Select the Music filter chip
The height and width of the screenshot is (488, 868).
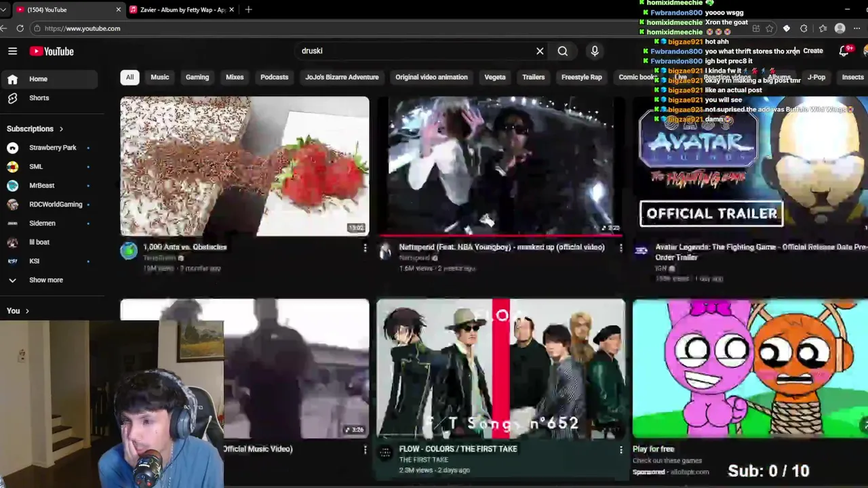(x=160, y=77)
